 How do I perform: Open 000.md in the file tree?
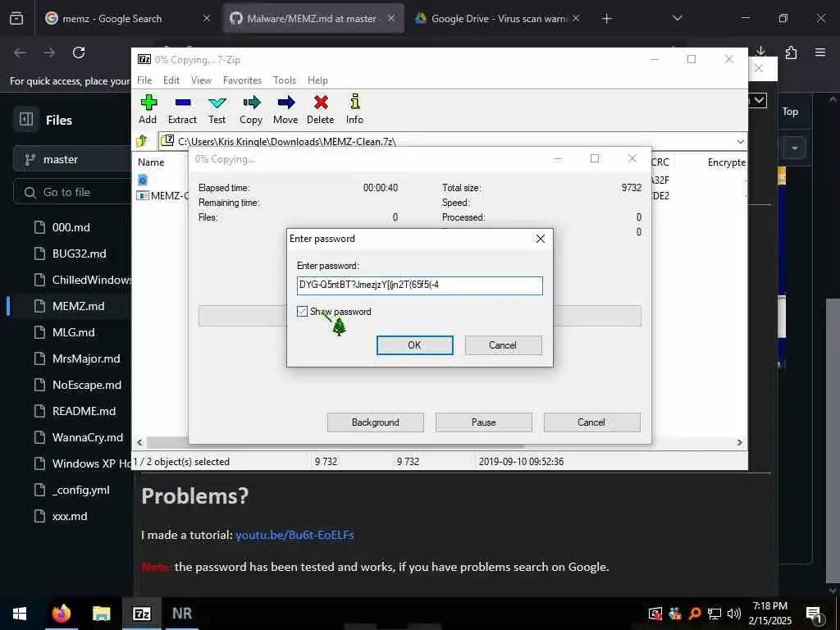71,227
